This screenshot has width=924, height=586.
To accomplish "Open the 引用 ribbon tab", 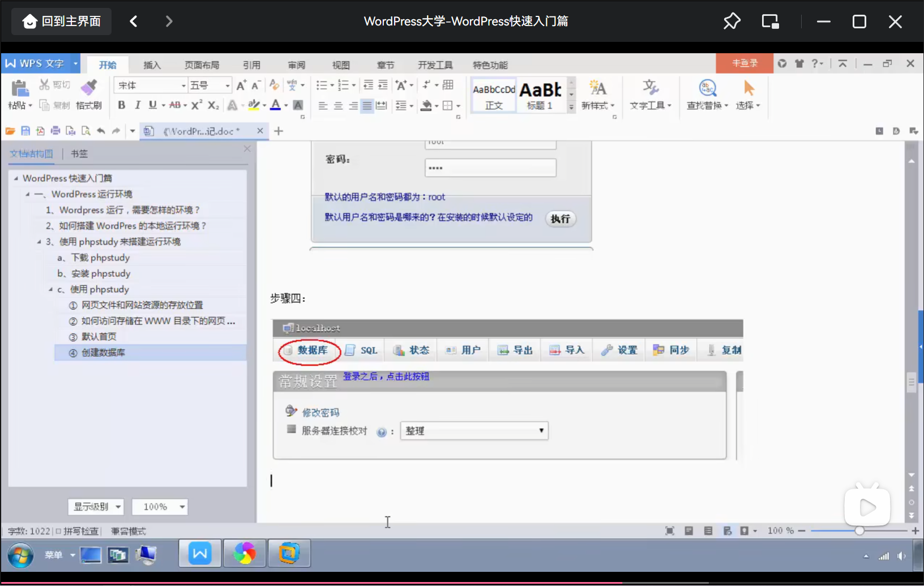I will click(x=251, y=65).
